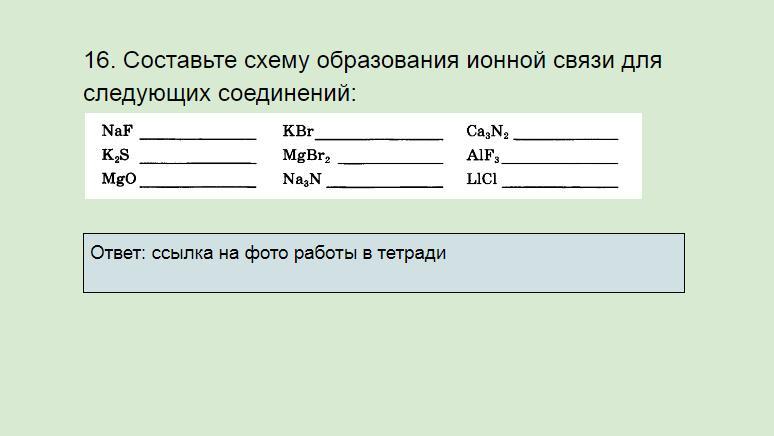This screenshot has width=774, height=436.
Task: Select the MgO formula label
Action: (x=119, y=180)
